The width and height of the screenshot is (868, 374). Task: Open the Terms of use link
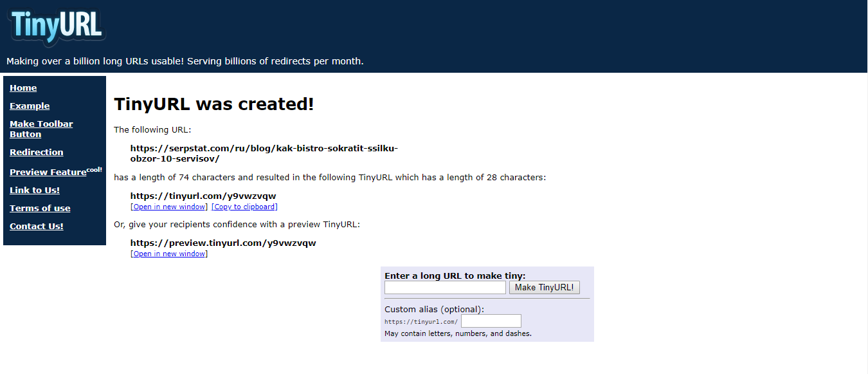pyautogui.click(x=40, y=209)
